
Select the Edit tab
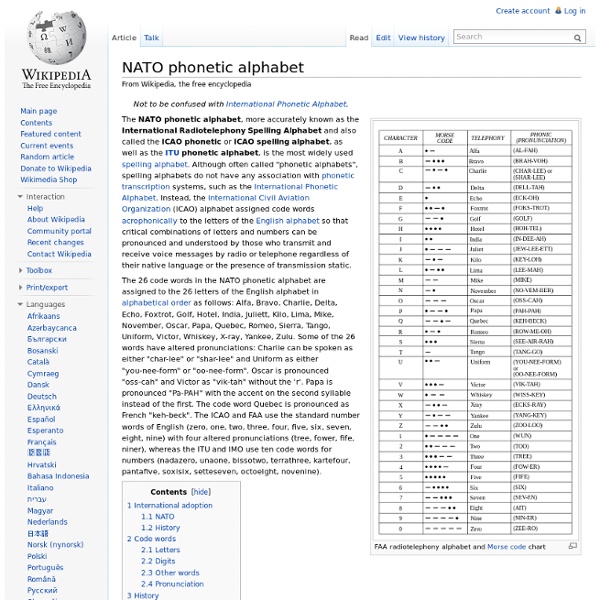pos(383,38)
